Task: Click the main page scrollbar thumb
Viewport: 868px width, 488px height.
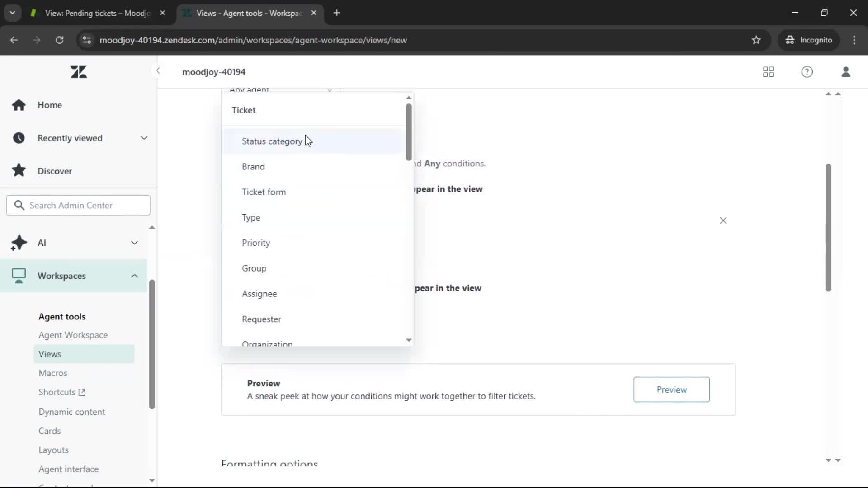Action: pyautogui.click(x=828, y=227)
